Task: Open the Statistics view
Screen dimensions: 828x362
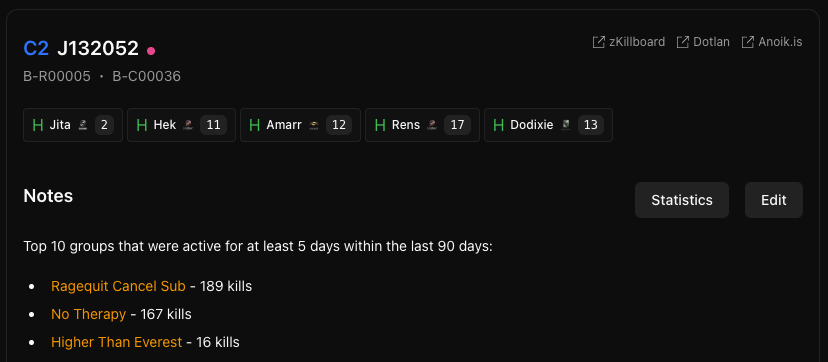Action: click(682, 200)
